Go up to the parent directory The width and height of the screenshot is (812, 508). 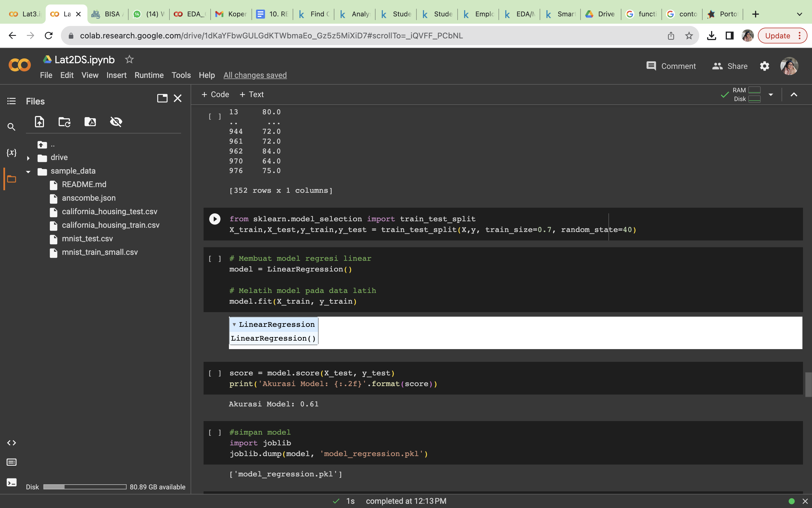point(42,145)
